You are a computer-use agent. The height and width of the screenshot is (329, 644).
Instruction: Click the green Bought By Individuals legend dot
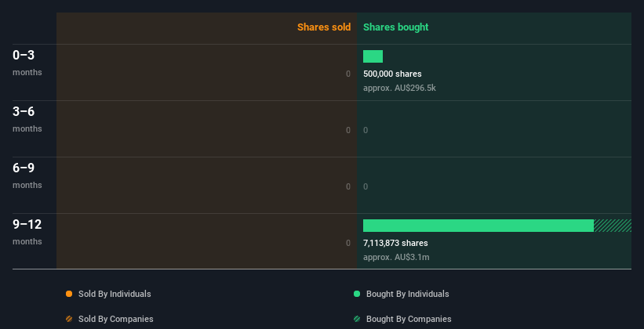click(357, 294)
